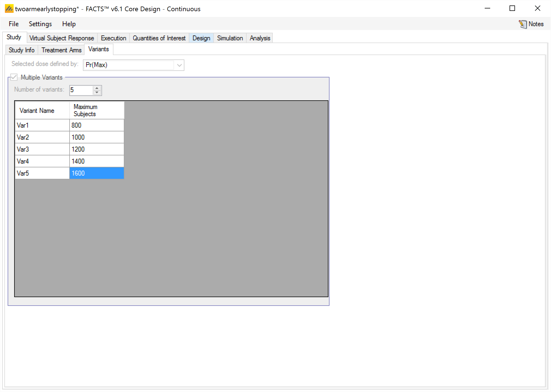Open the Settings menu
This screenshot has height=392, width=551.
(40, 24)
